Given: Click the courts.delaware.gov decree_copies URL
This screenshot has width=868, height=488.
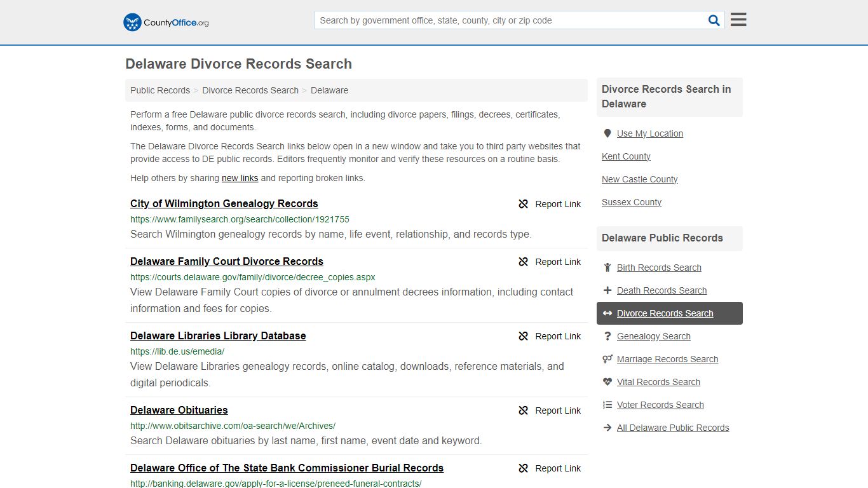Looking at the screenshot, I should coord(253,277).
